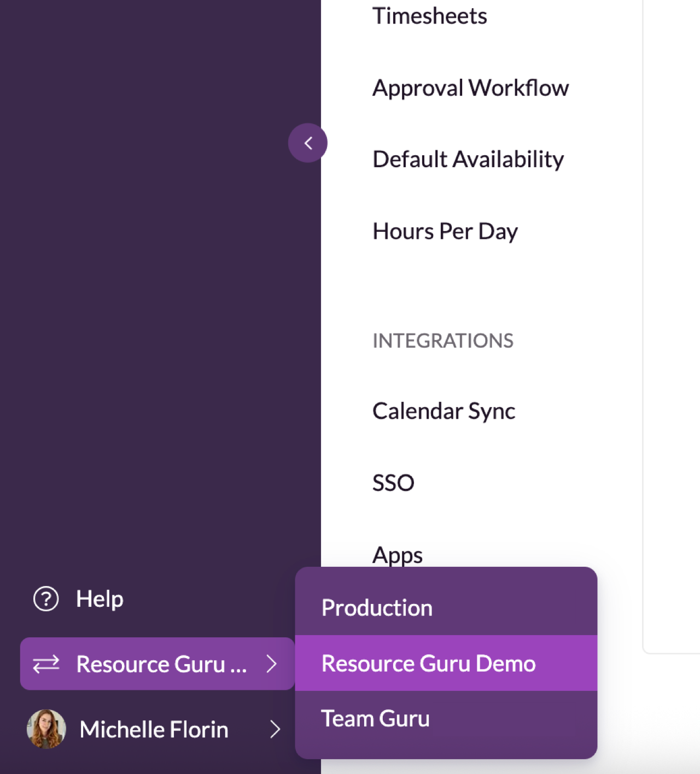
Task: Open Hours Per Day settings
Action: [x=445, y=231]
